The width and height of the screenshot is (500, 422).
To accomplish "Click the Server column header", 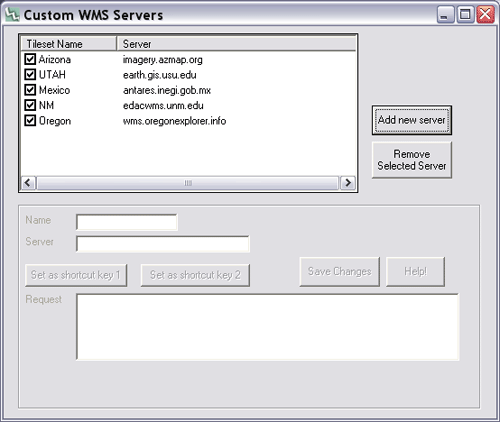I will 236,44.
